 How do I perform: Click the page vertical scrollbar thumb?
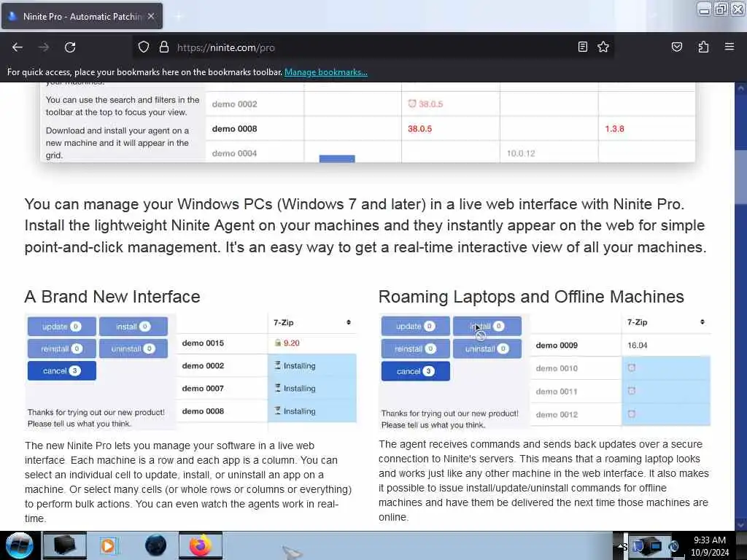click(x=741, y=176)
